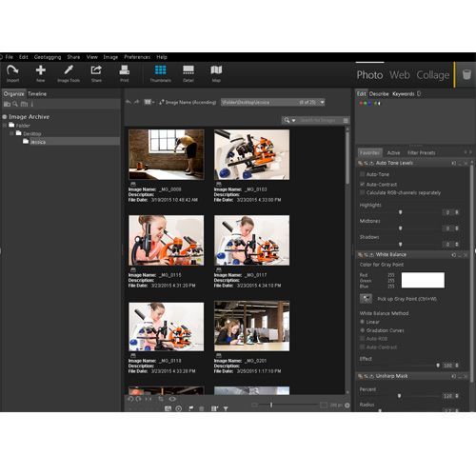Switch to the Timeline tab
Viewport: 476px width, 476px height.
(x=37, y=94)
